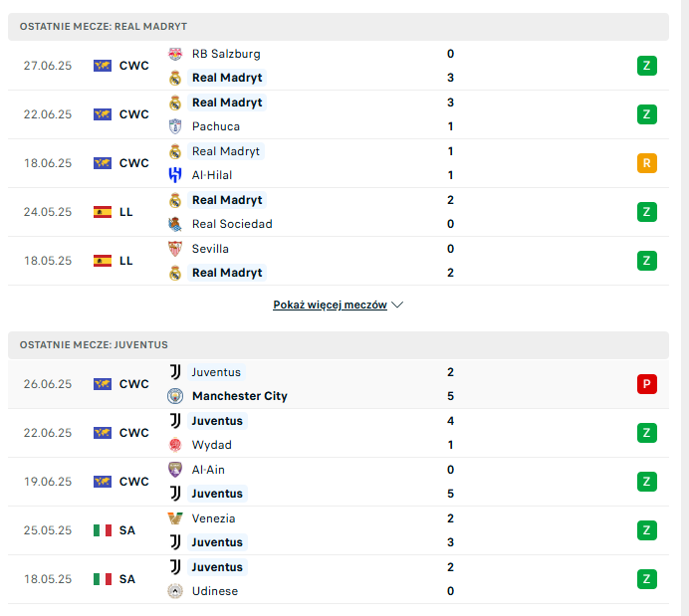This screenshot has height=616, width=689.
Task: Click the Pachuca team logo
Action: pos(175,126)
